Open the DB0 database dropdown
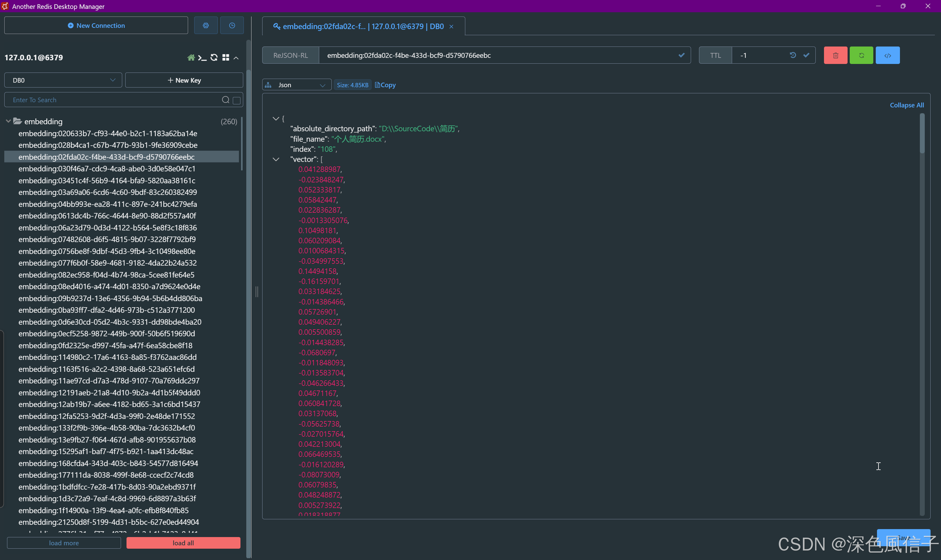Viewport: 941px width, 560px height. click(63, 80)
